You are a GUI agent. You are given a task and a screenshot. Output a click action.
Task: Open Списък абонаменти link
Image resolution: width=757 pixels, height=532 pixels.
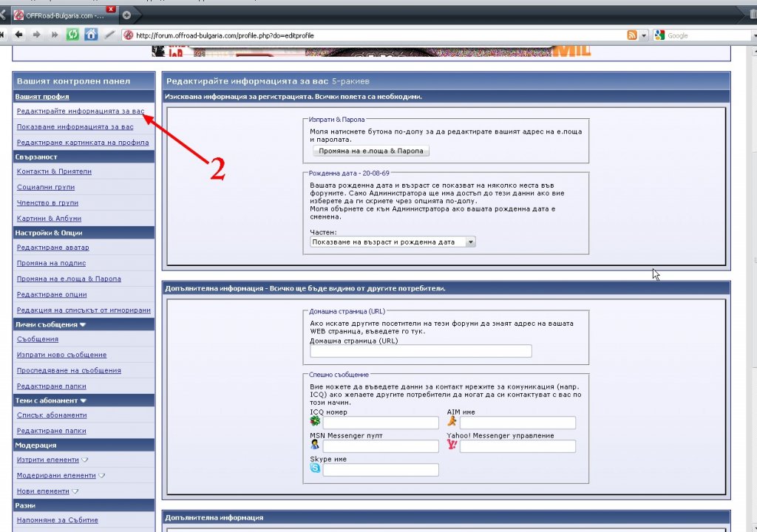(x=52, y=415)
